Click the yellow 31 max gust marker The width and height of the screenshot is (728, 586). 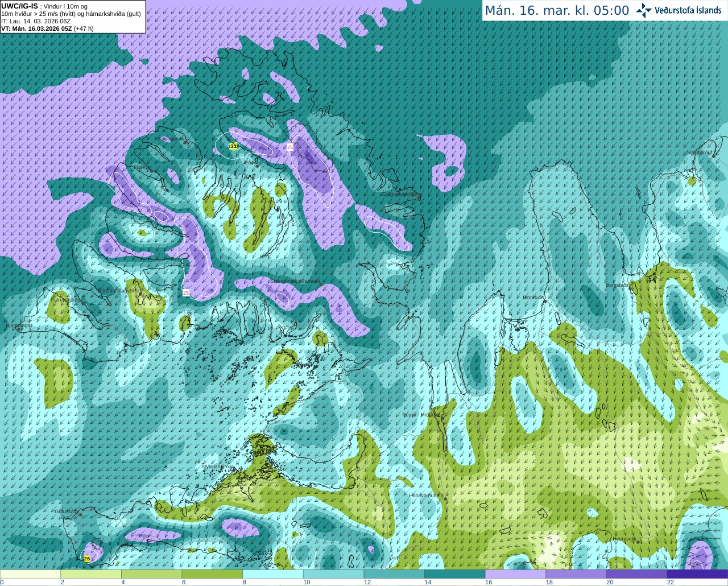(x=234, y=146)
